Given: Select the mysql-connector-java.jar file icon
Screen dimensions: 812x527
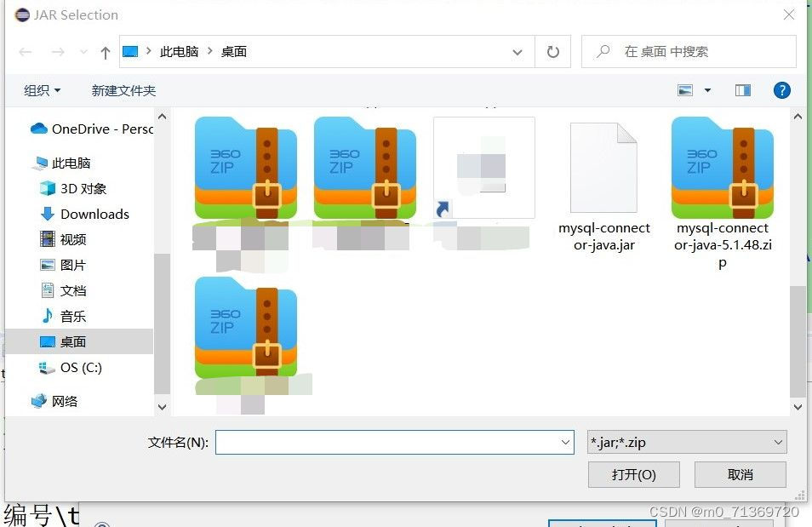Looking at the screenshot, I should click(602, 166).
